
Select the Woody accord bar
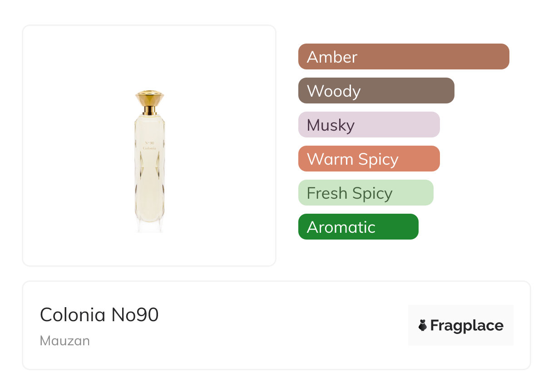376,91
